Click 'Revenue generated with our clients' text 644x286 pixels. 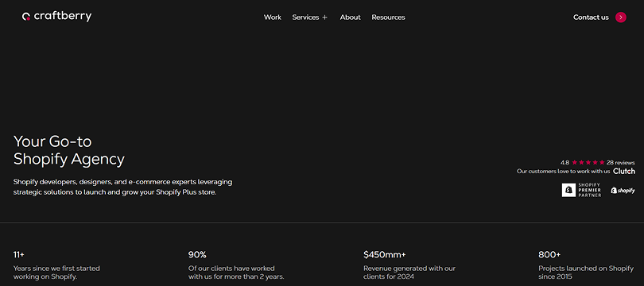(409, 272)
